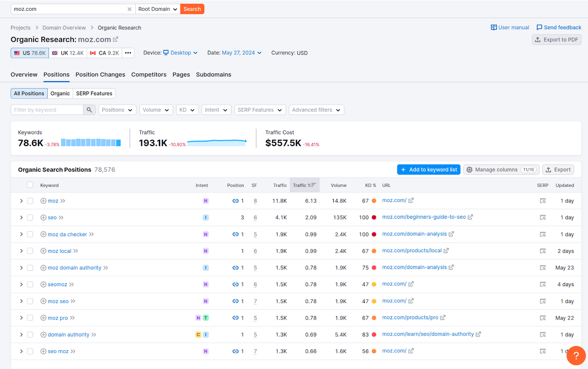Open external link icon next to moz.com title

[116, 40]
